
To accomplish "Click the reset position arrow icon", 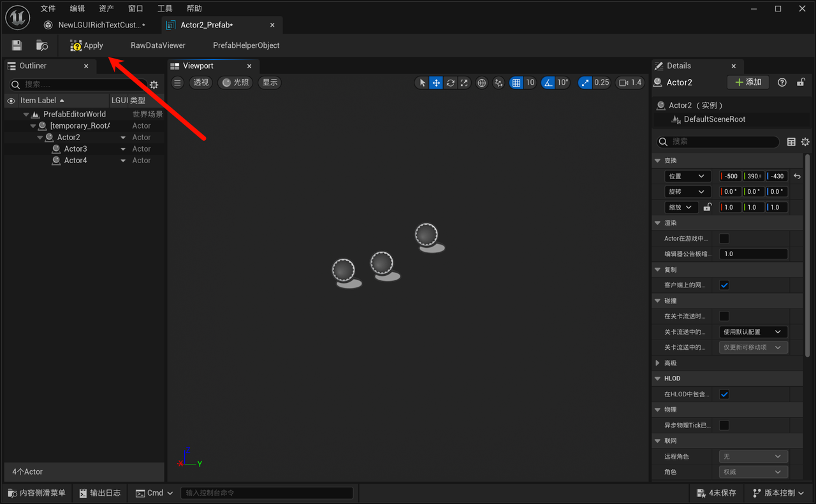I will (x=797, y=176).
